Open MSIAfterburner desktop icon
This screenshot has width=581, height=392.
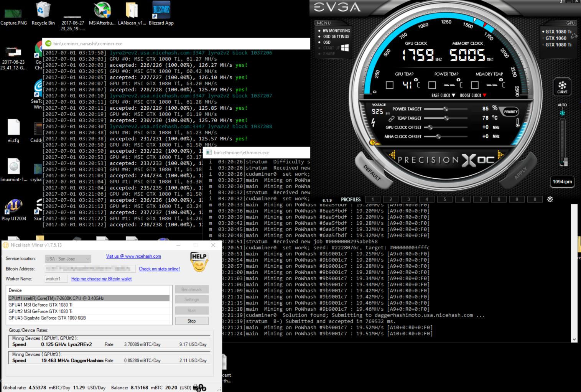point(102,13)
